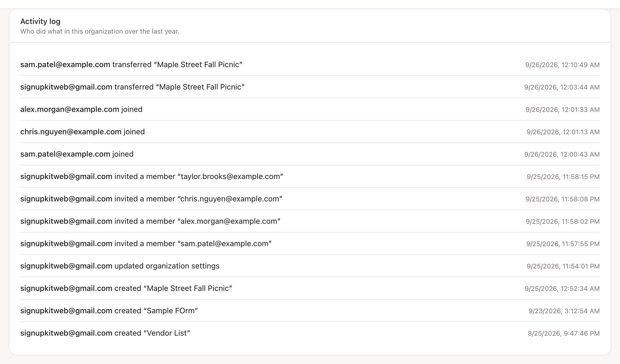Click the created Sample FOrm entry

click(x=310, y=311)
